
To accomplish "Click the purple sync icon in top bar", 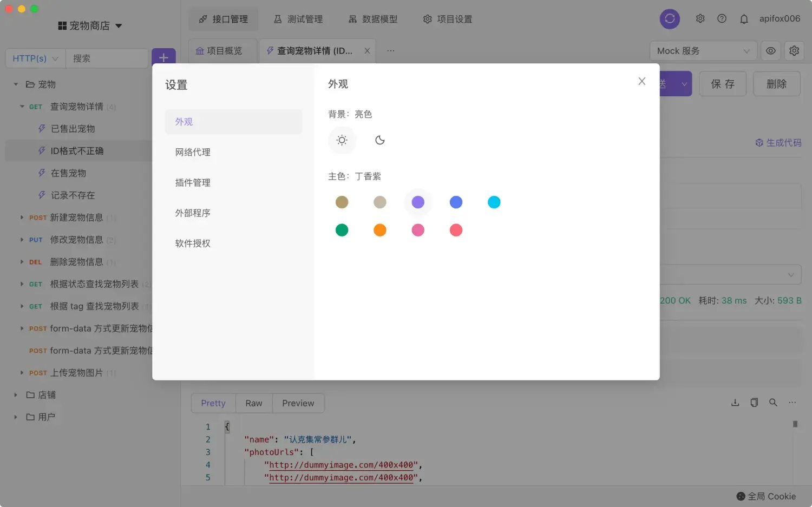I will [670, 18].
